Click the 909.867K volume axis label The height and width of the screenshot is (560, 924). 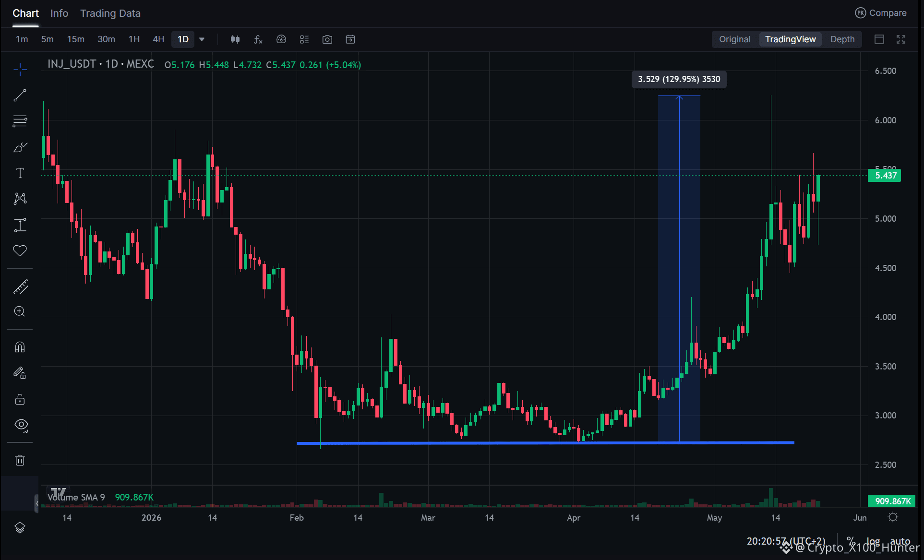coord(892,501)
